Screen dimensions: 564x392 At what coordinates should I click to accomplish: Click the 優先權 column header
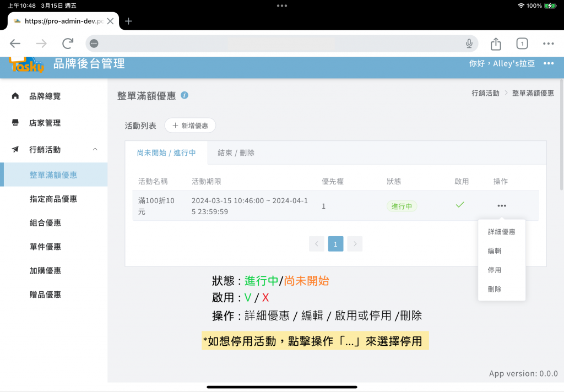click(x=332, y=181)
